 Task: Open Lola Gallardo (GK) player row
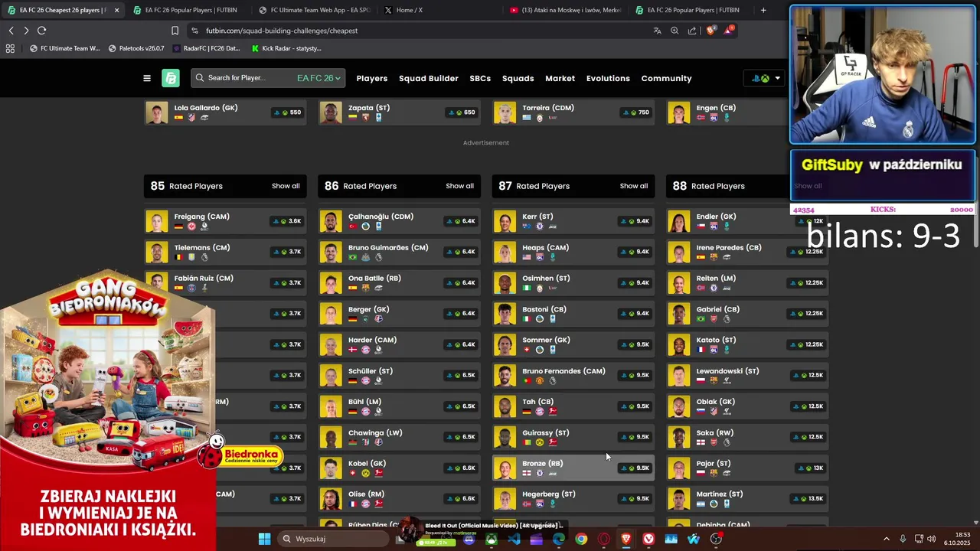point(225,112)
